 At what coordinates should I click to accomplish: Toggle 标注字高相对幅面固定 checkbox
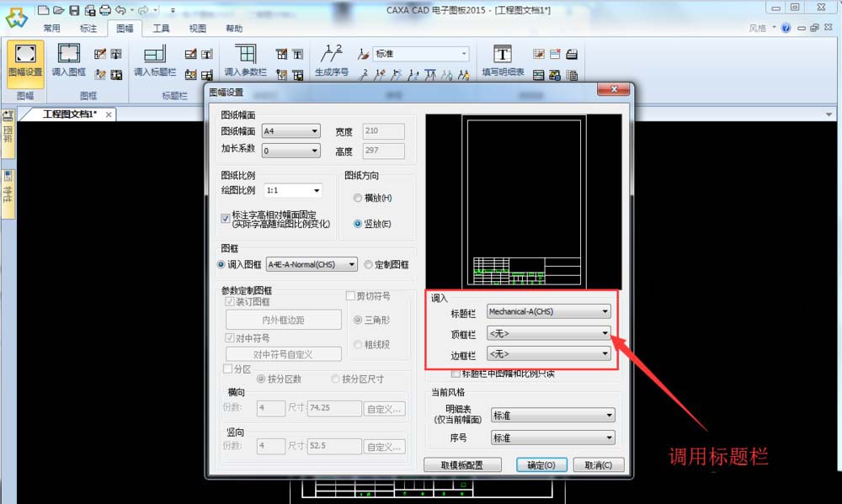point(226,219)
